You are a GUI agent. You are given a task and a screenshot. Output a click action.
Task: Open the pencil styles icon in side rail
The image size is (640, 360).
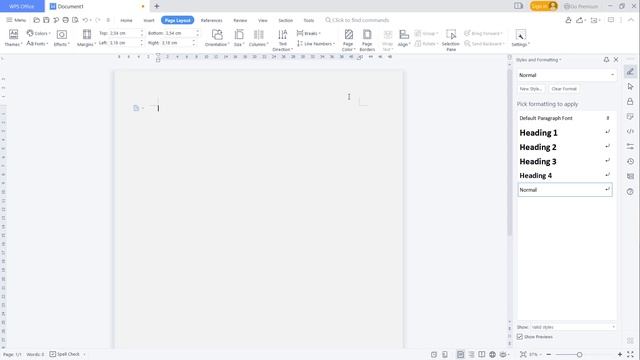coord(630,72)
